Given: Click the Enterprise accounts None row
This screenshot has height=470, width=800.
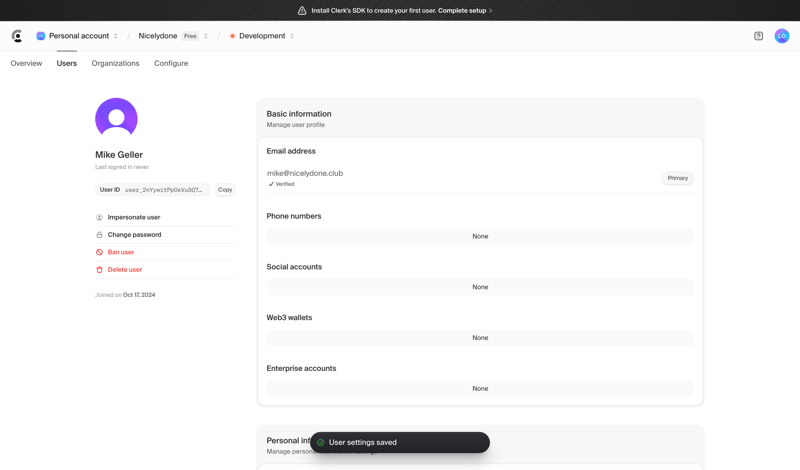Looking at the screenshot, I should click(480, 388).
